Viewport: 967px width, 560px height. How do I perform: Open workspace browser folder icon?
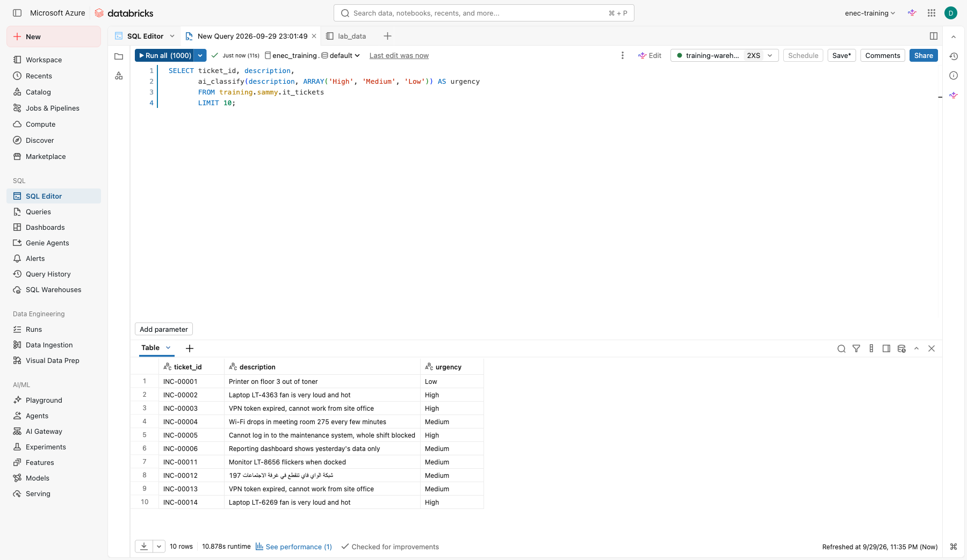(x=119, y=56)
